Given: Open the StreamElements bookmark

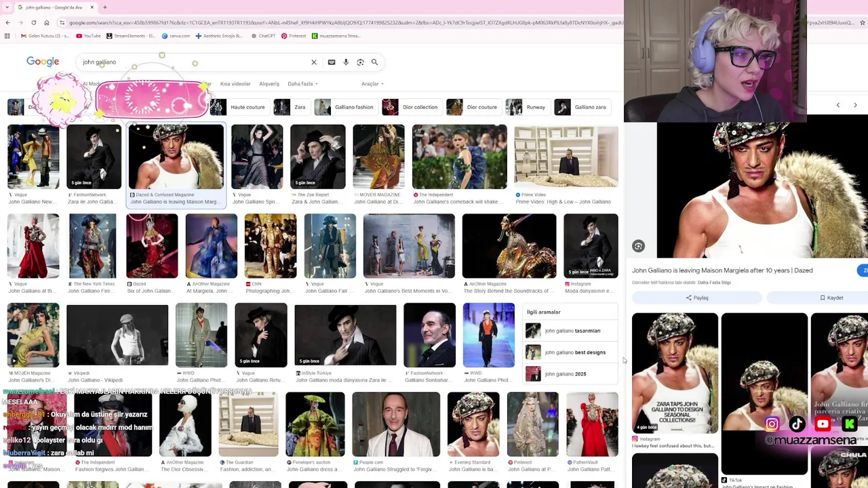Looking at the screenshot, I should pyautogui.click(x=131, y=36).
